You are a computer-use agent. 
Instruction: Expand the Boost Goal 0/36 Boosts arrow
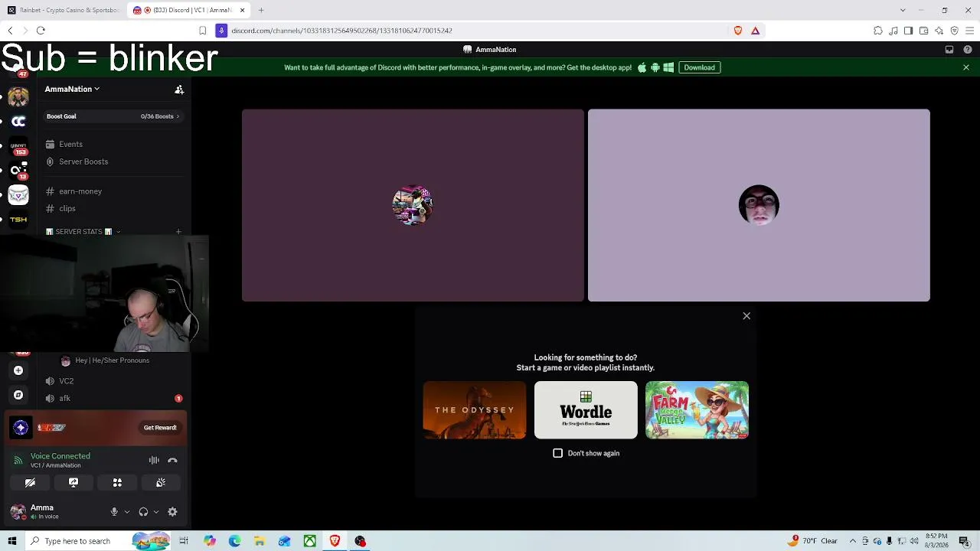click(x=178, y=116)
